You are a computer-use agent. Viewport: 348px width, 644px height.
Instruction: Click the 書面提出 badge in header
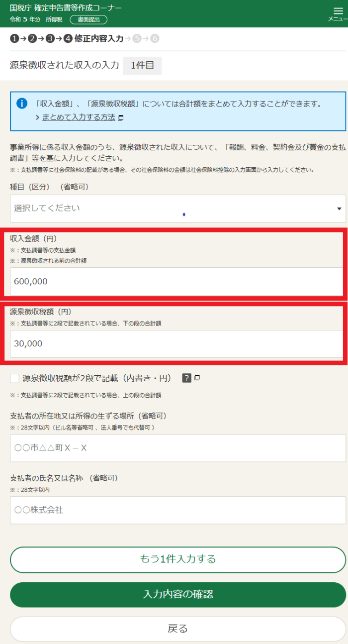click(x=88, y=19)
